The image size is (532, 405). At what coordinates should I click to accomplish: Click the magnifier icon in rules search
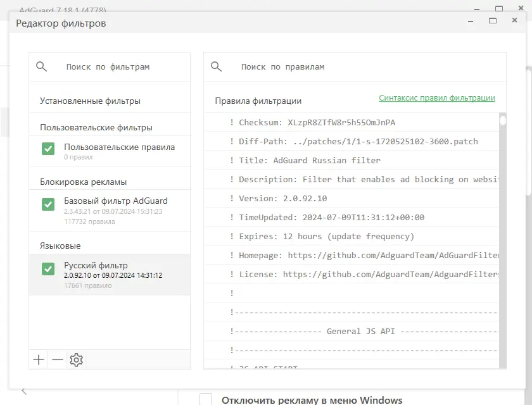pyautogui.click(x=216, y=66)
